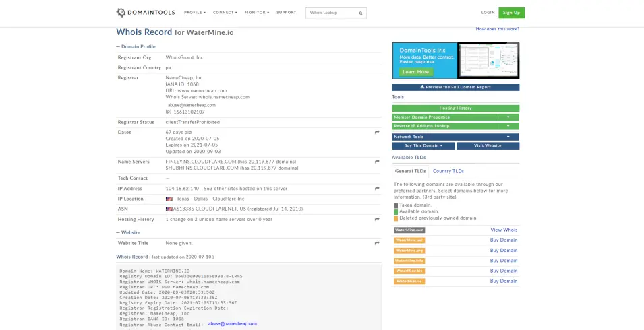Click the WaterMine.com domain badge
Screen dimensions: 644x330
[x=409, y=230]
